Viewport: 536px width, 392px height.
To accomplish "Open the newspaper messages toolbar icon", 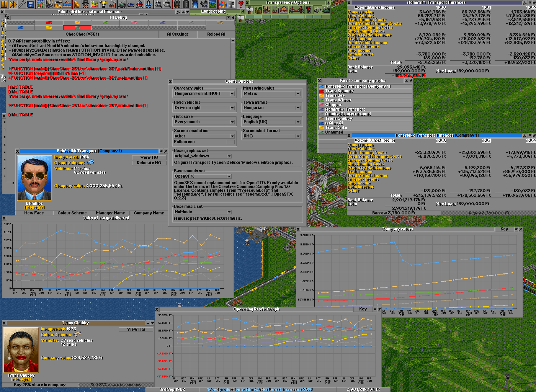I will tap(232, 4).
